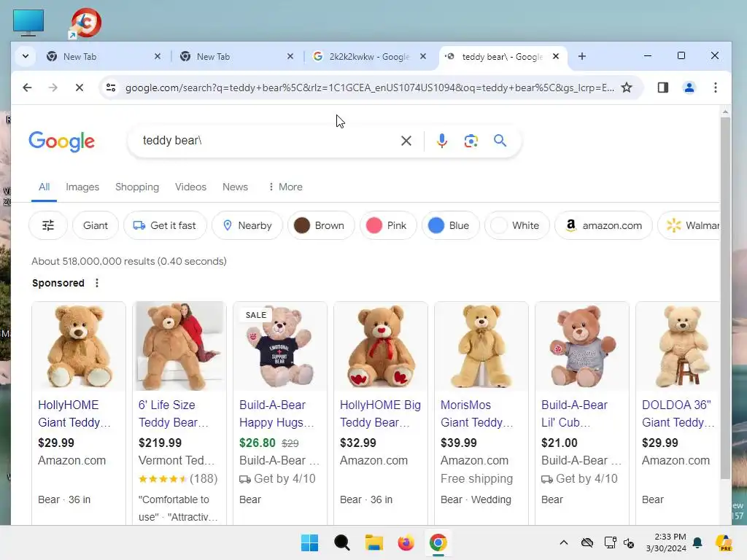Filter by Blue color chip
The width and height of the screenshot is (747, 560).
coord(450,225)
